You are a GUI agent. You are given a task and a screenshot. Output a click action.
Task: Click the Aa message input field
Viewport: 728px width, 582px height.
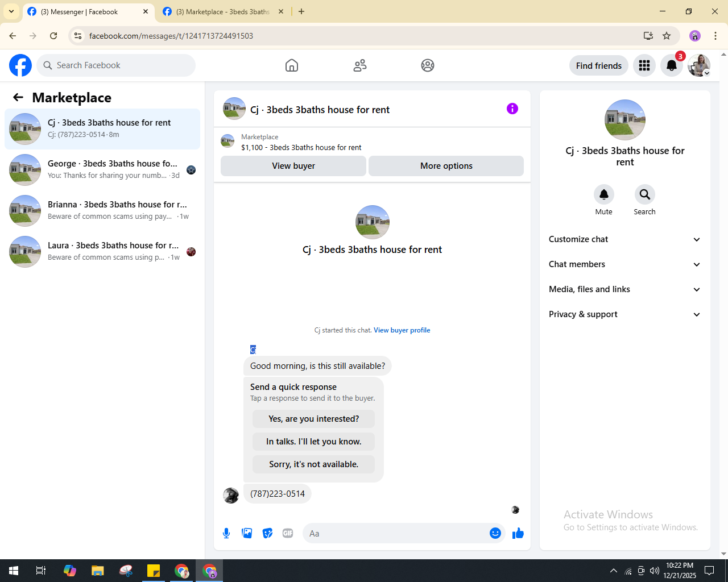tap(396, 533)
